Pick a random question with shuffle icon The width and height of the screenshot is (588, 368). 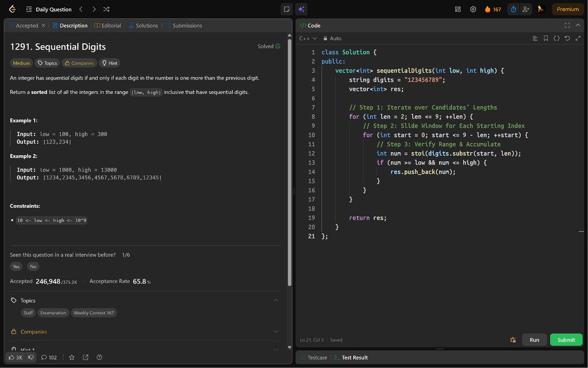[x=106, y=9]
